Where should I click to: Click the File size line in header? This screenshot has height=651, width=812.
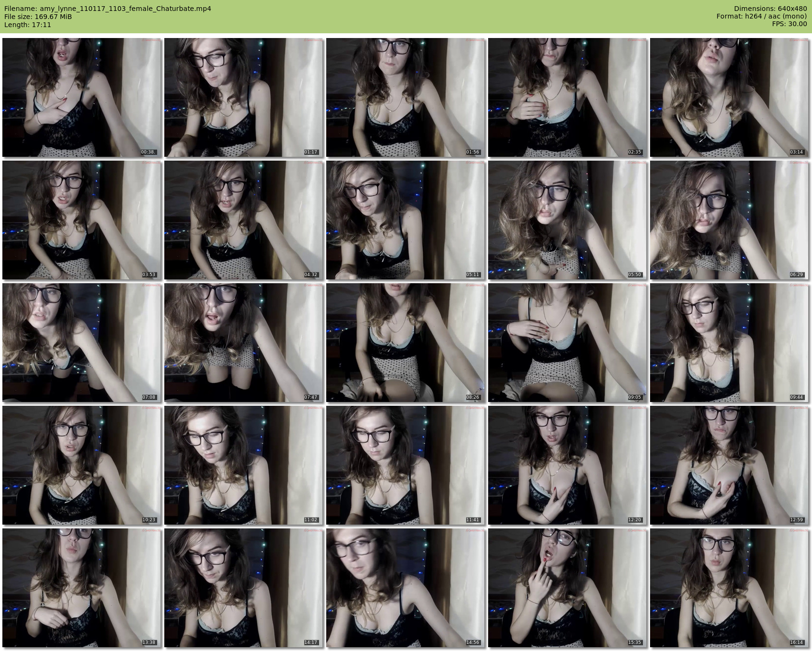[x=38, y=17]
